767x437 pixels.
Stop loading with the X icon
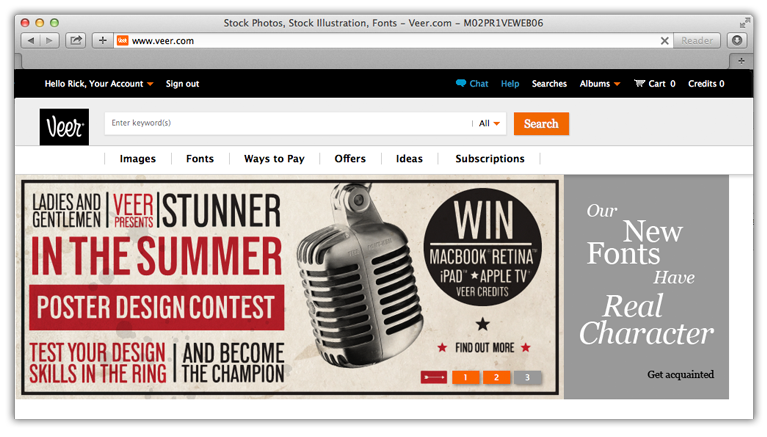664,41
